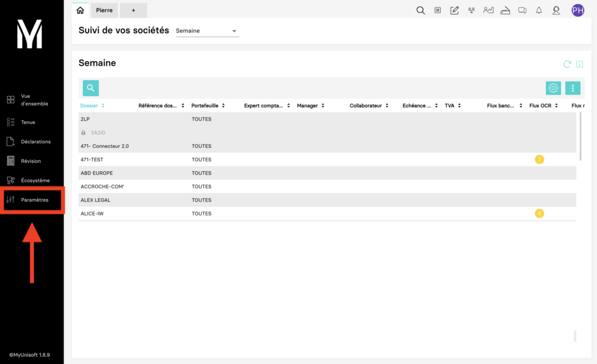Open the ACCROCHE-COM' dossier
This screenshot has height=364, width=597.
coord(327,186)
